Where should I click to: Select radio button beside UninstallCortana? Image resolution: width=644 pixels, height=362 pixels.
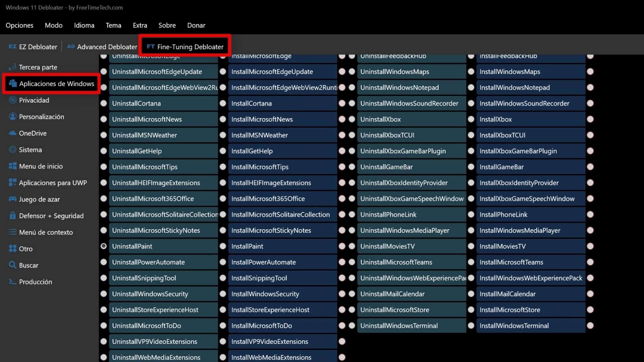[x=103, y=103]
